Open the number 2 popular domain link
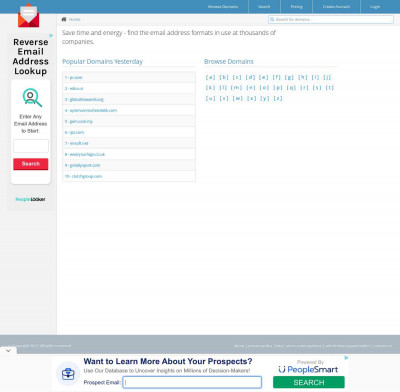The height and width of the screenshot is (392, 400). pyautogui.click(x=74, y=88)
